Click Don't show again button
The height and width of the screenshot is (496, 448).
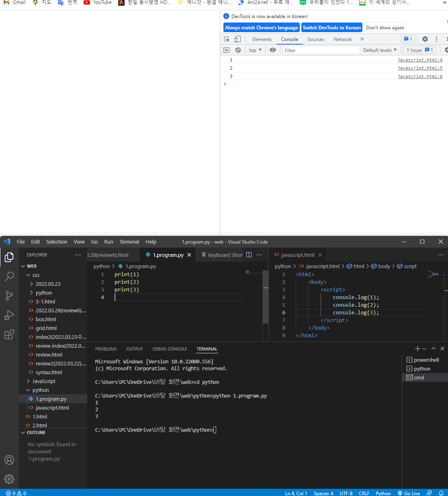pyautogui.click(x=385, y=27)
